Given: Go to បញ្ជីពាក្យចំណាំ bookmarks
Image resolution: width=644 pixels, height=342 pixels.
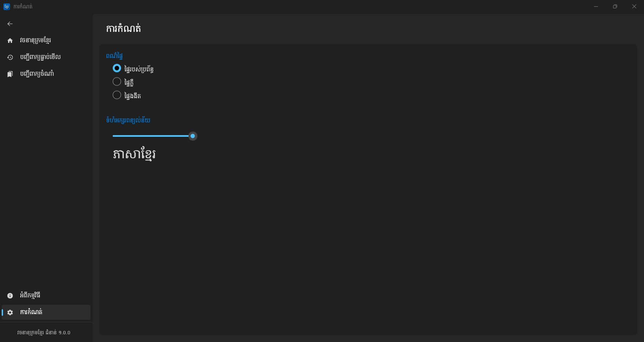Looking at the screenshot, I should click(37, 74).
